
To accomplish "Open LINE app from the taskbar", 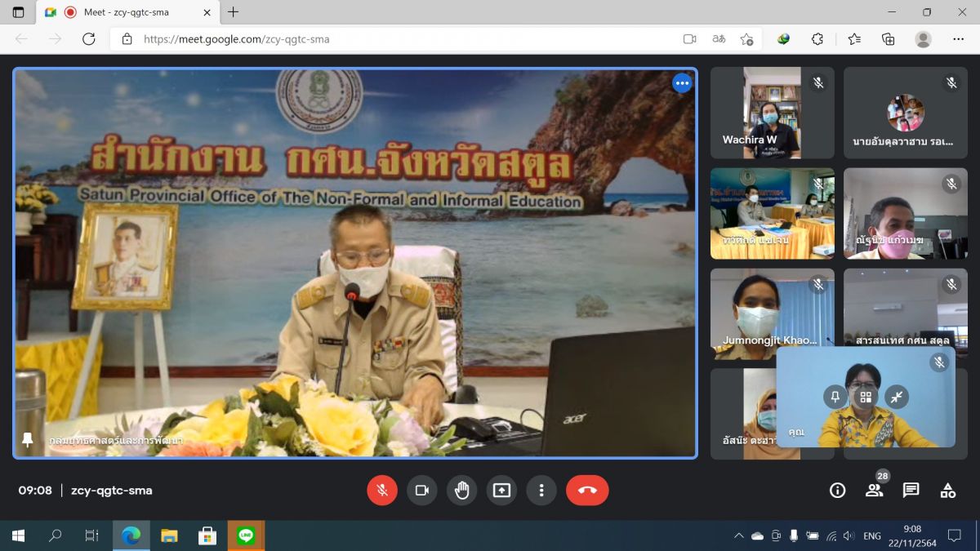I will click(x=246, y=535).
